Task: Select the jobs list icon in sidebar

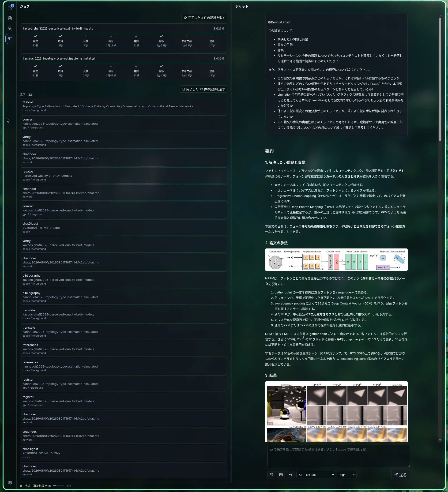Action: point(10,39)
